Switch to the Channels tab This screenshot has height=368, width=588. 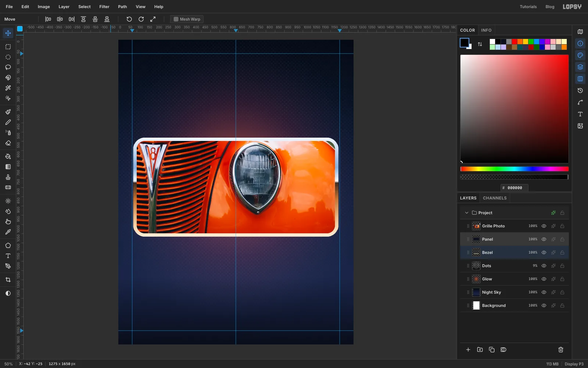495,198
